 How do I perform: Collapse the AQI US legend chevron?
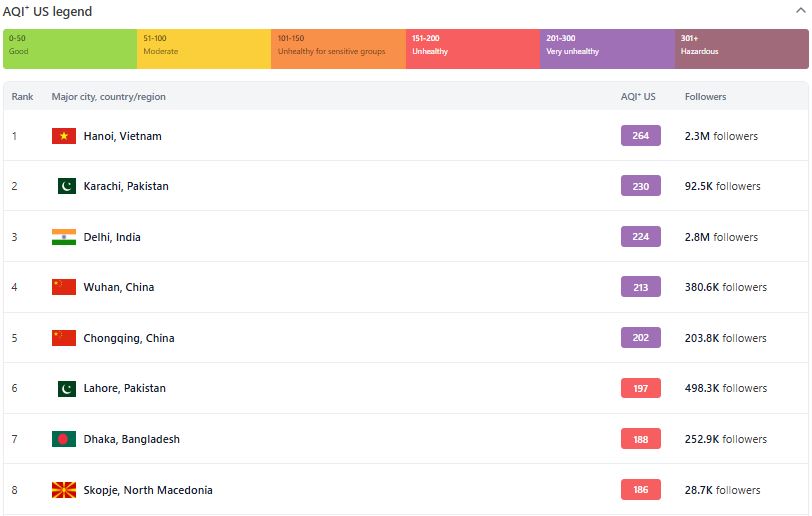click(x=799, y=11)
